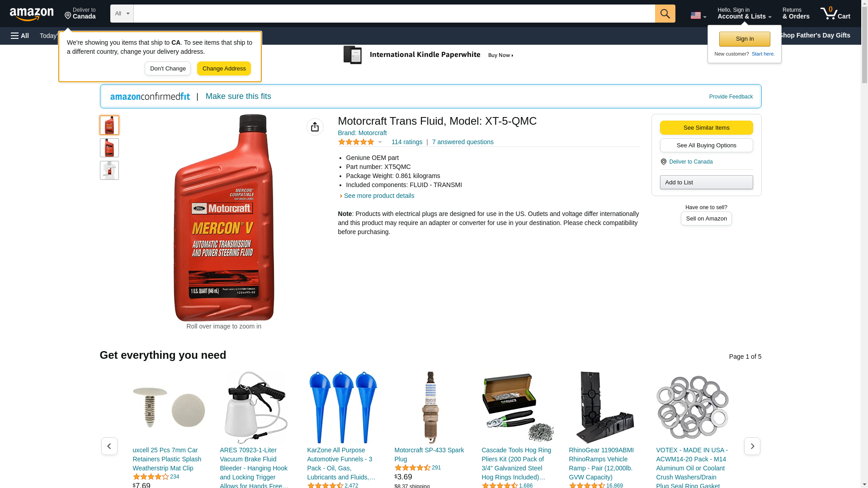Image resolution: width=868 pixels, height=488 pixels.
Task: Click the carousel next arrow
Action: click(752, 446)
